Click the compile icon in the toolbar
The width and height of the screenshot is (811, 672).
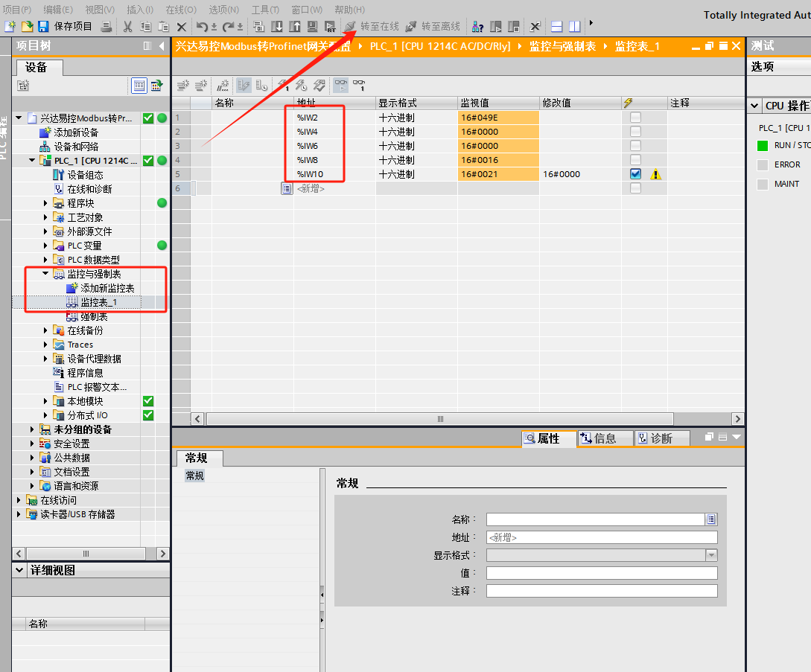point(258,26)
